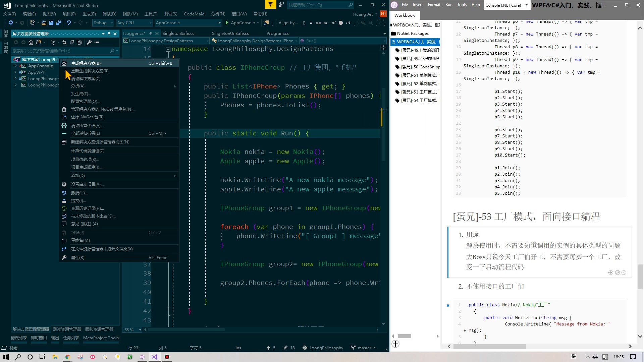Viewport: 644px width, 362px height.
Task: Select 生成解决方案(B) in context menu
Action: [x=119, y=63]
